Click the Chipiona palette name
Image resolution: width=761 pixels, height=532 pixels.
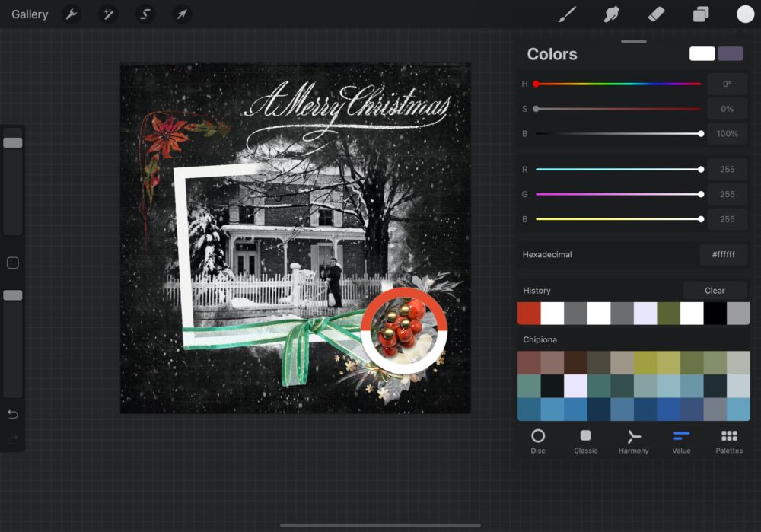540,339
